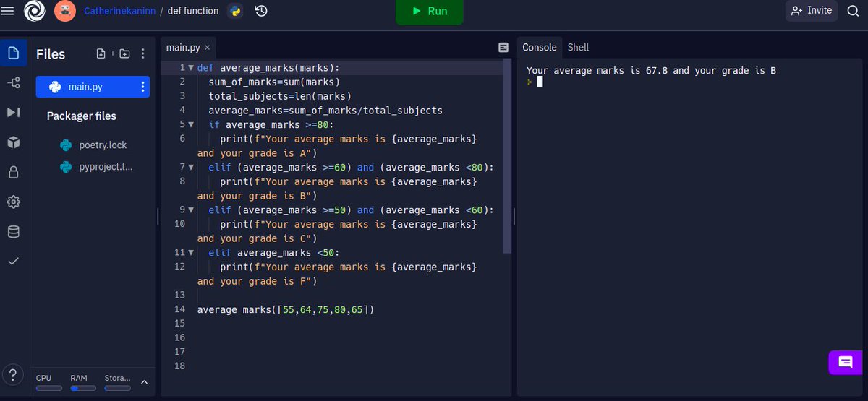Click the Catherinekaninn username link
The image size is (868, 401).
pos(119,11)
